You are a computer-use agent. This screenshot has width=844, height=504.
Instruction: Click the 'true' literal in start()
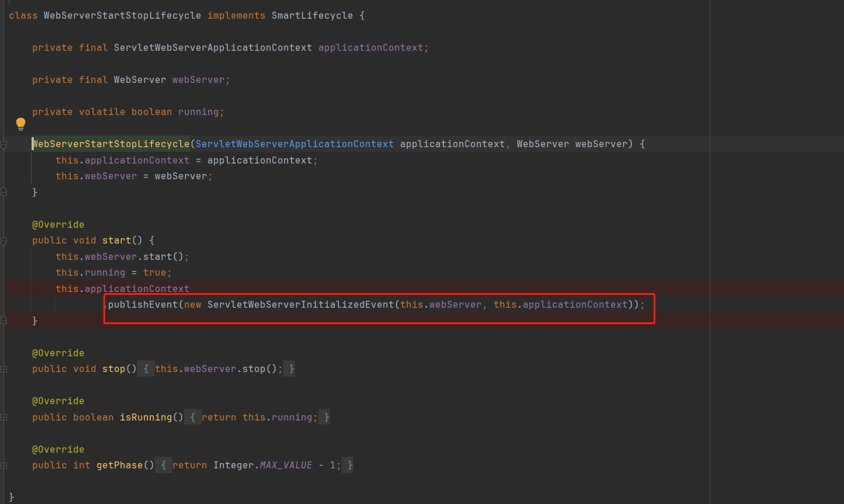pos(154,273)
